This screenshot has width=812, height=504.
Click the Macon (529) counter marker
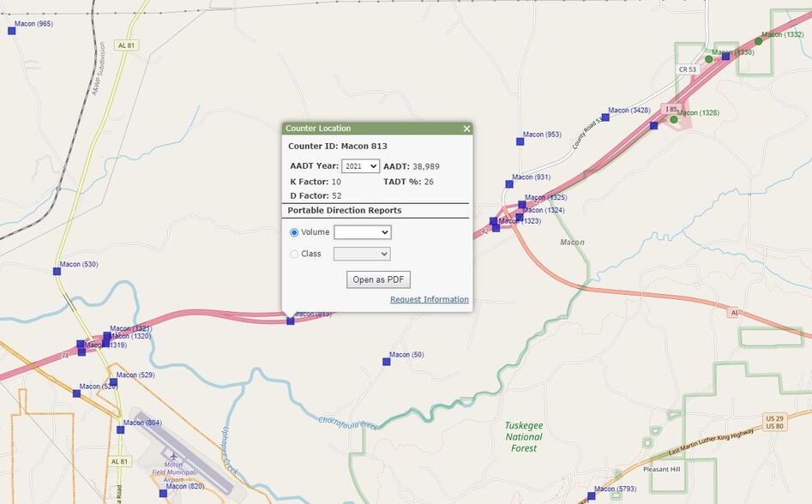pos(113,382)
